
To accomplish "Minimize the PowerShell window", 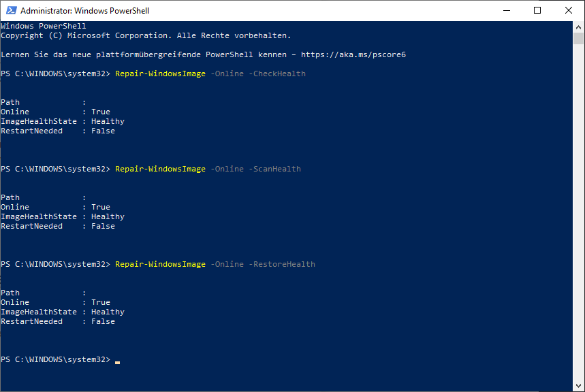I will click(x=506, y=10).
